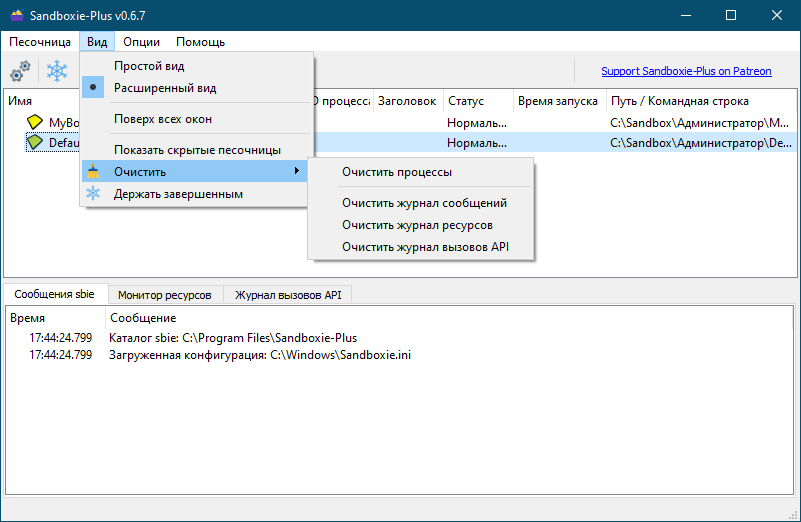Click MyBox status Нормаль... cell
This screenshot has width=801, height=522.
(477, 123)
